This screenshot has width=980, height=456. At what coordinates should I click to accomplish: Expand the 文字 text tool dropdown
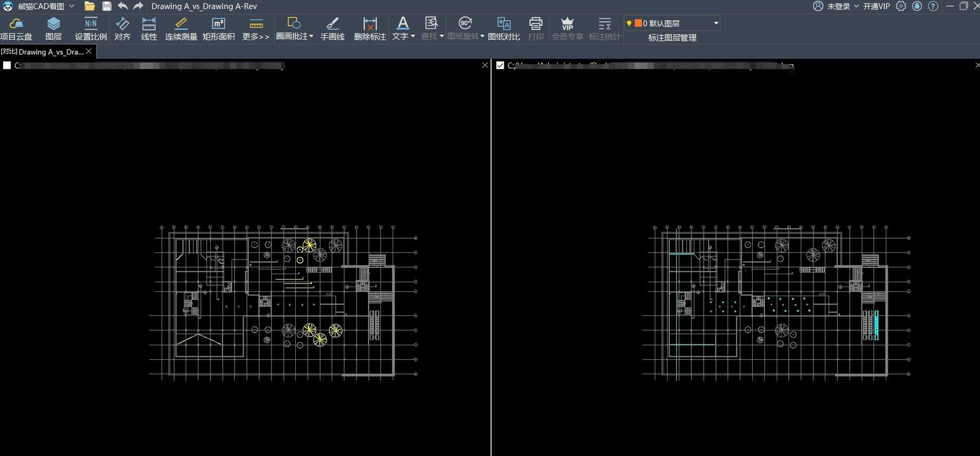tap(413, 36)
